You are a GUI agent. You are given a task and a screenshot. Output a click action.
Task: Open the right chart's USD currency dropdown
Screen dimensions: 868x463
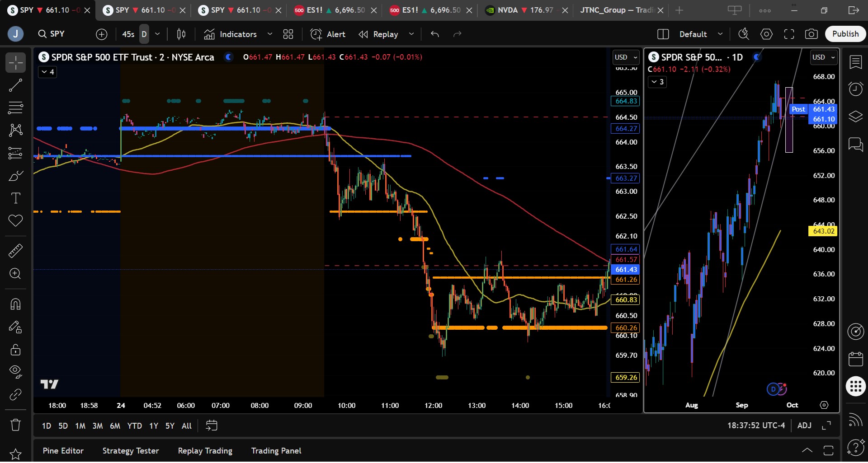pyautogui.click(x=824, y=57)
